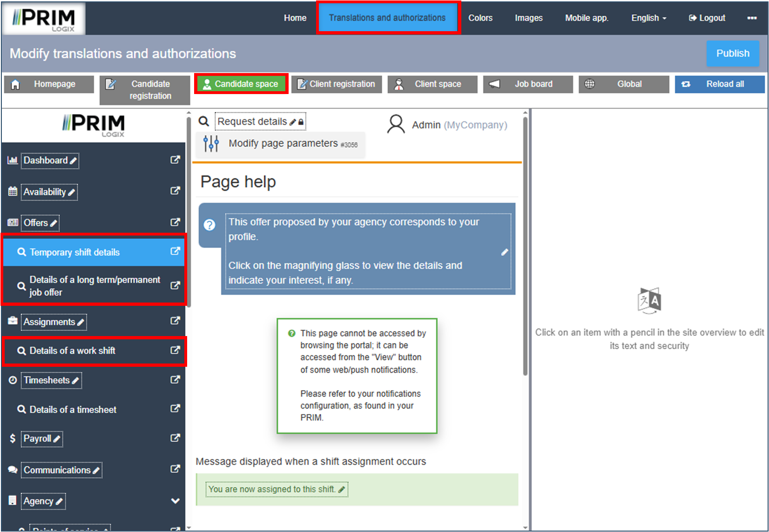This screenshot has width=769, height=532.
Task: Select Temporary shift details in sidebar
Action: click(x=74, y=252)
